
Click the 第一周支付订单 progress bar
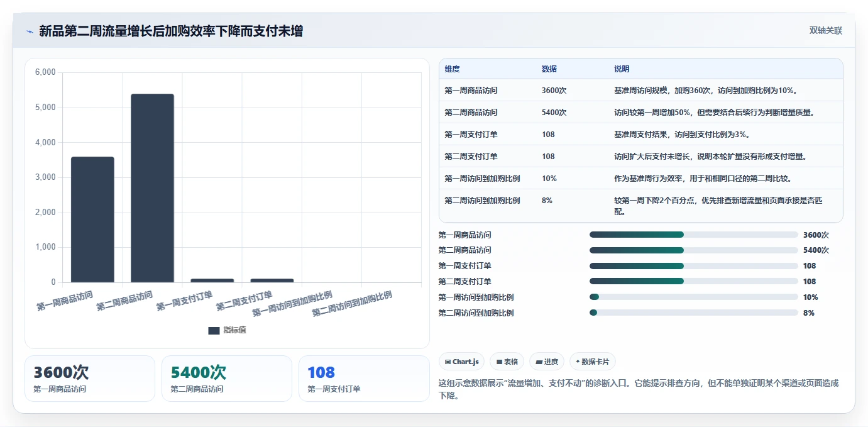(x=694, y=266)
